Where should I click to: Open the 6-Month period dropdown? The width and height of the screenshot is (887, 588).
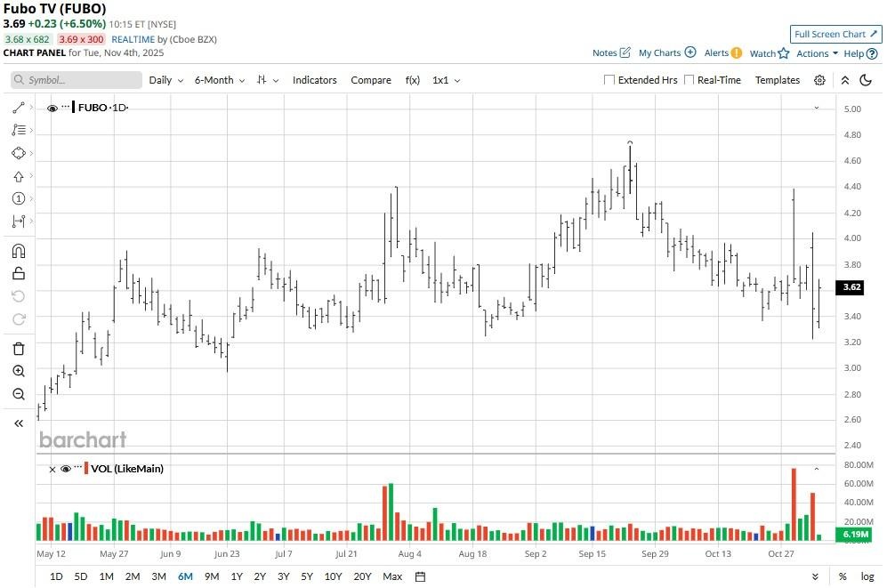coord(220,80)
